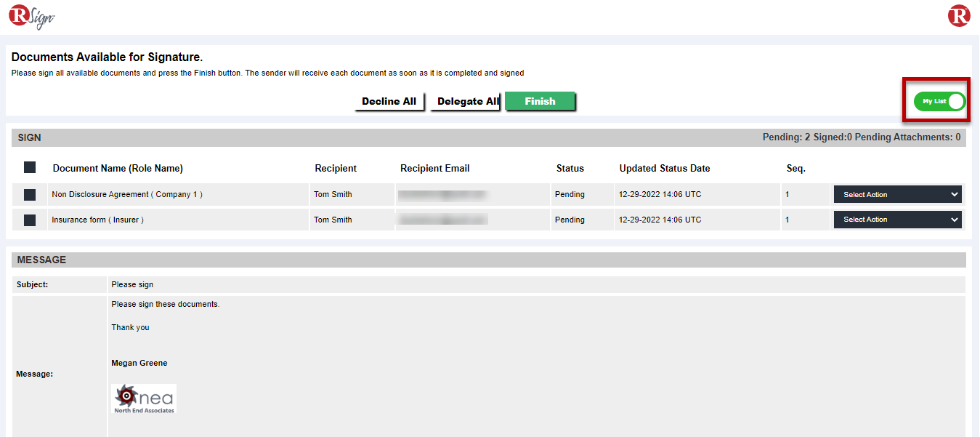Select the Insurance form document name
The width and height of the screenshot is (980, 437).
click(x=97, y=220)
